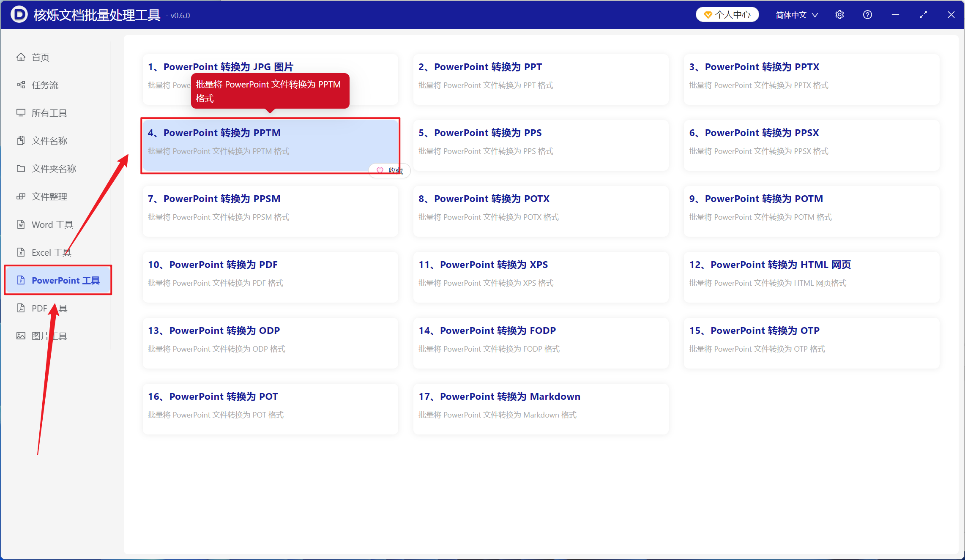Click the diamond icon in 个人中心
Image resolution: width=965 pixels, height=560 pixels.
pos(708,15)
